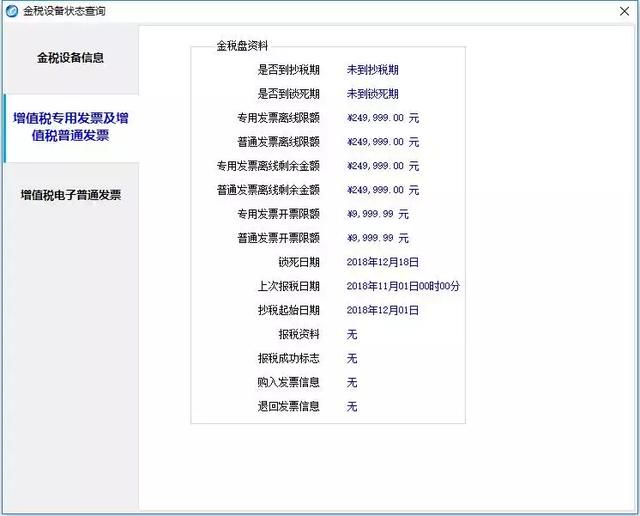Screen dimensions: 640x516
Task: Click the 锁死日期 2018年12月18日 value
Action: [x=382, y=262]
